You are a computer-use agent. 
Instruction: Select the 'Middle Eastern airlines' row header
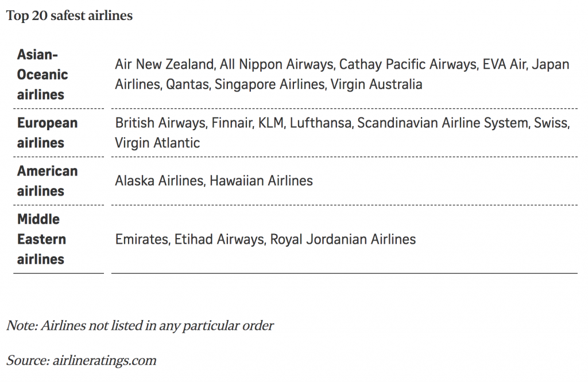pos(41,239)
